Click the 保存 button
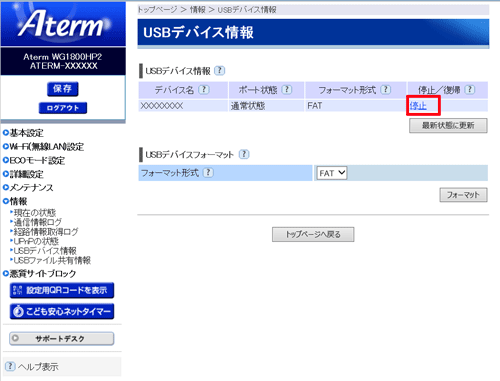The width and height of the screenshot is (500, 381). 63,89
